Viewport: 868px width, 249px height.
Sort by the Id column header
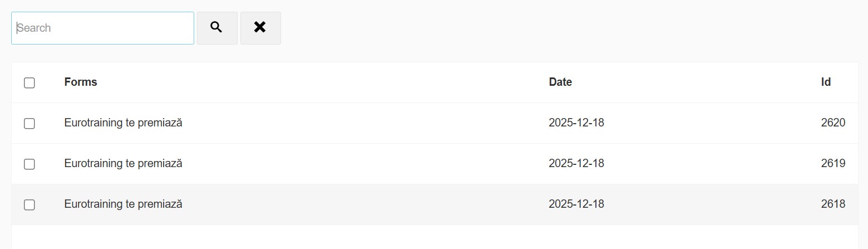(x=826, y=82)
